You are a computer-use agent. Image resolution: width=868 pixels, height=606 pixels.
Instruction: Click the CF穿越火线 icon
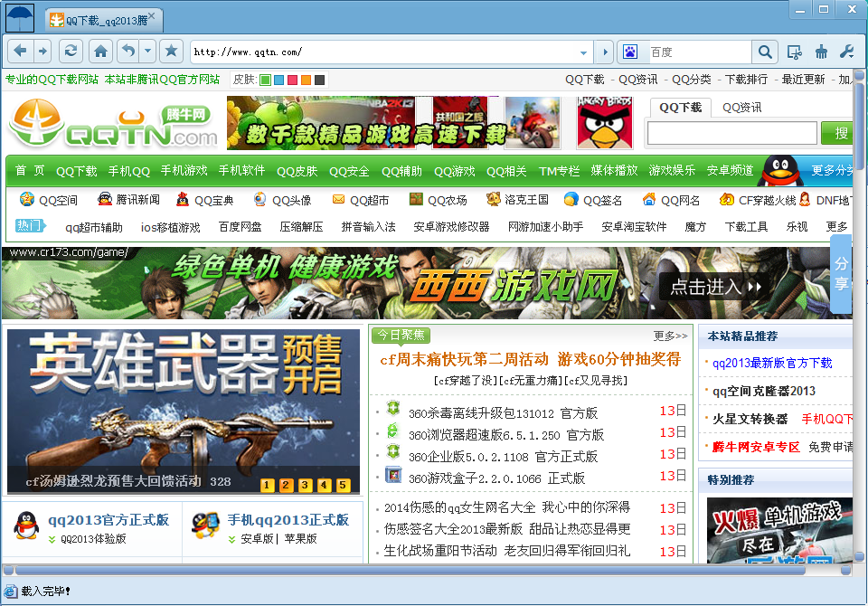tap(726, 199)
